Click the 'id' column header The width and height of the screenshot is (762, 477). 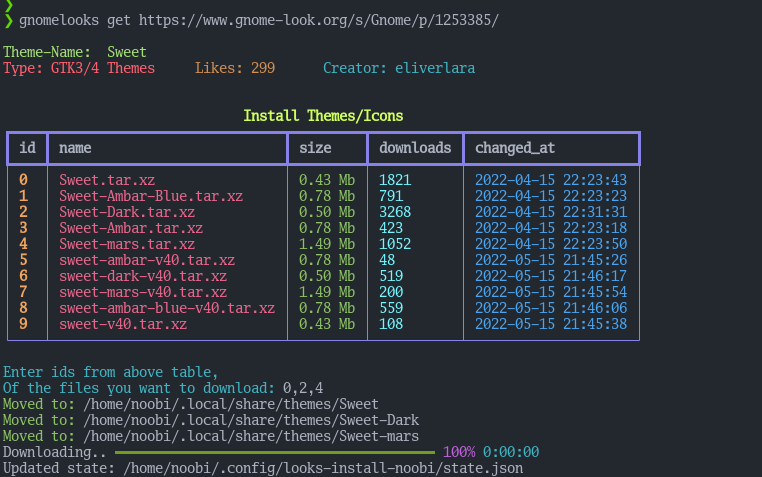pos(27,148)
